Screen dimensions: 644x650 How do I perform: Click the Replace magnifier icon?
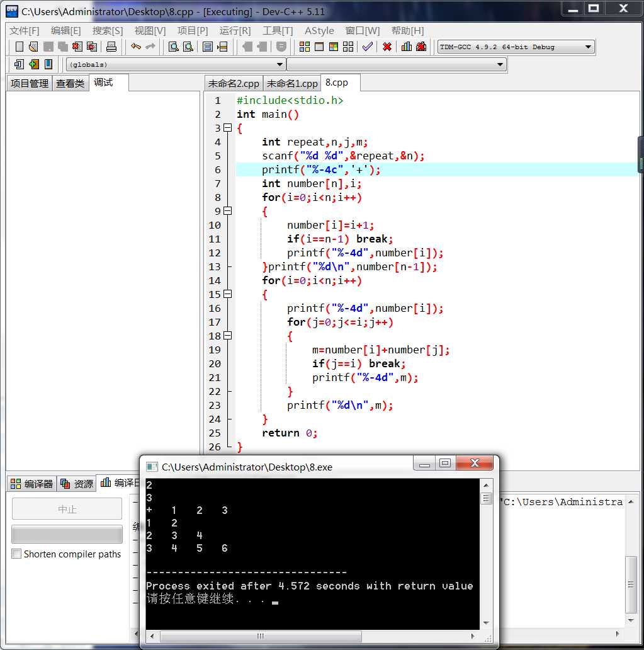(x=188, y=47)
